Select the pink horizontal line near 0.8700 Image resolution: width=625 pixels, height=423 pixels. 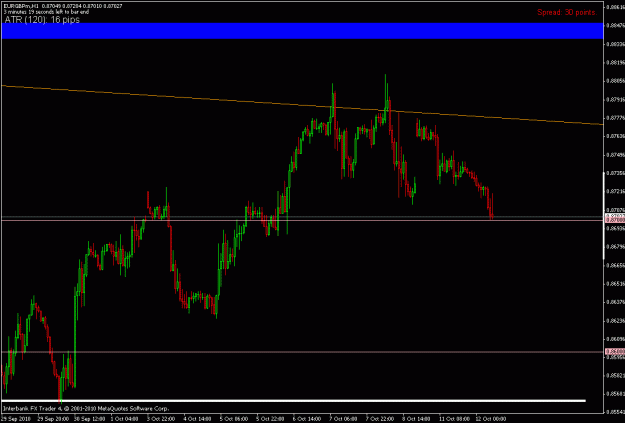coord(302,220)
